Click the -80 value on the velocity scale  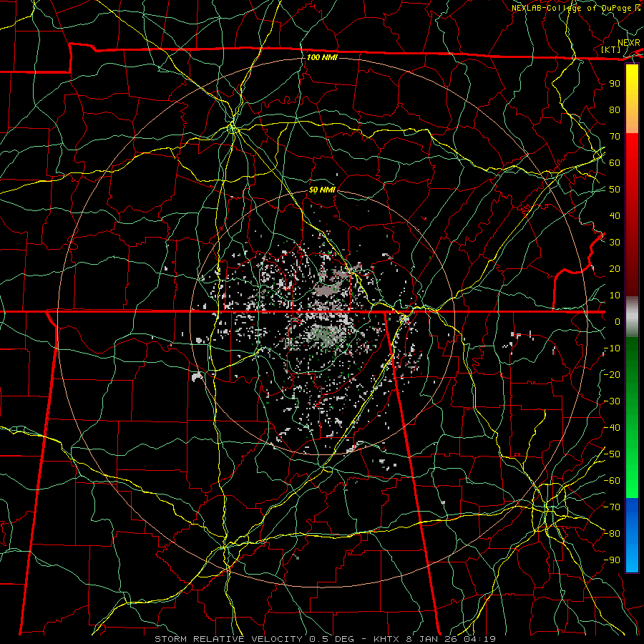pos(612,534)
